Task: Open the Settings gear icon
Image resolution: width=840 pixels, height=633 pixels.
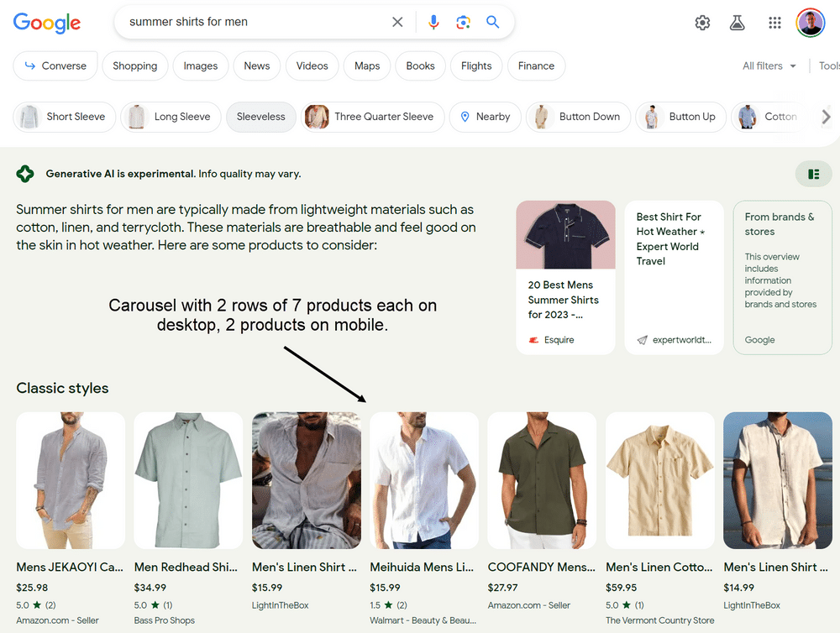Action: [702, 23]
